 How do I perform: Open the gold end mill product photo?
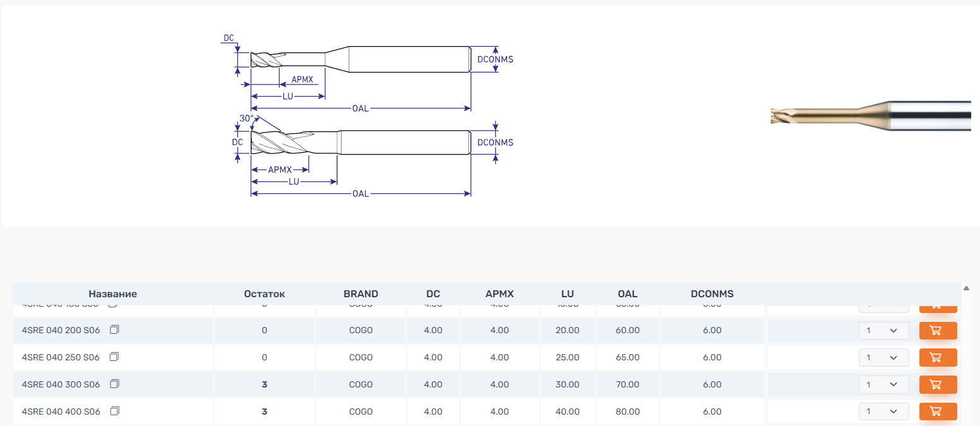point(871,115)
